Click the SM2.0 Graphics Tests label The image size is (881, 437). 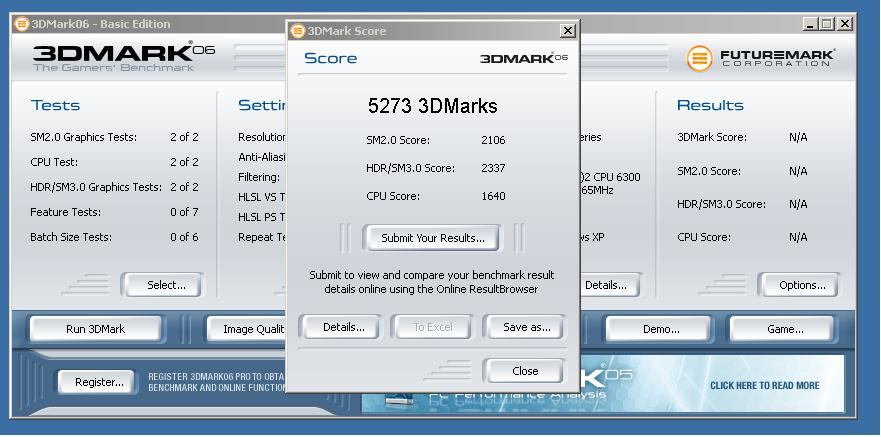pos(84,137)
